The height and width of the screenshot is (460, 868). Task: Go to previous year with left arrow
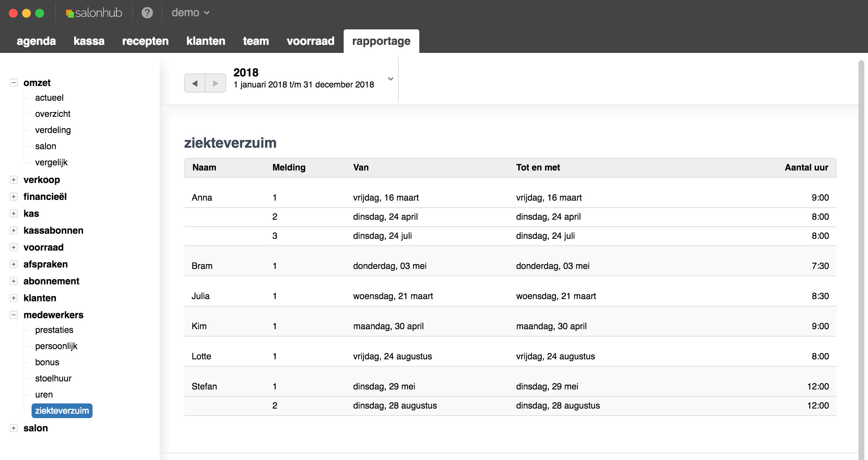coord(195,83)
